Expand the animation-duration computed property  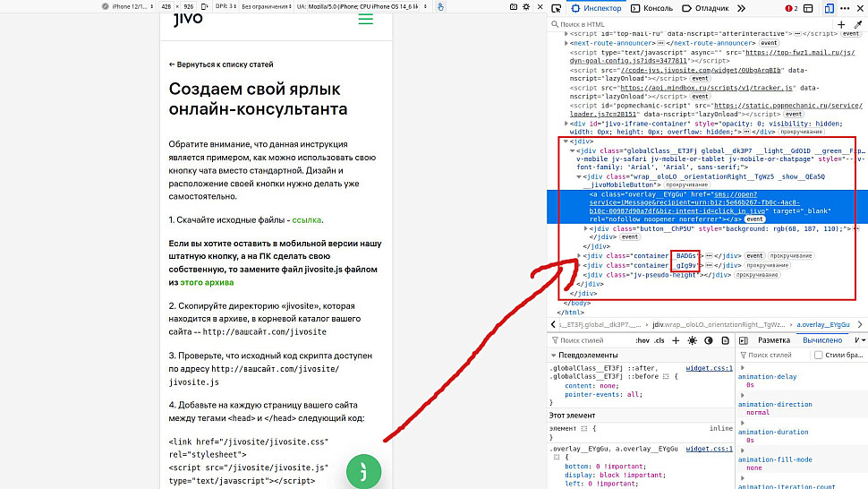tap(743, 423)
